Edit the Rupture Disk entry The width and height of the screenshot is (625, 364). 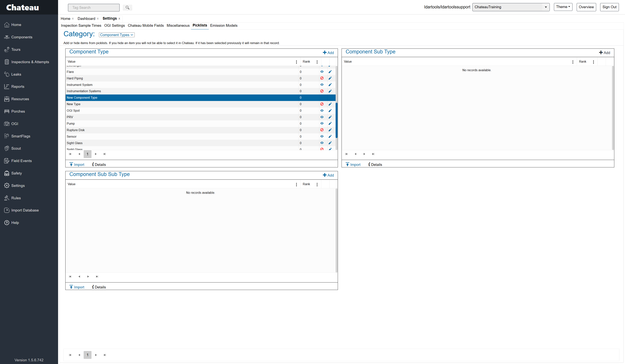330,130
